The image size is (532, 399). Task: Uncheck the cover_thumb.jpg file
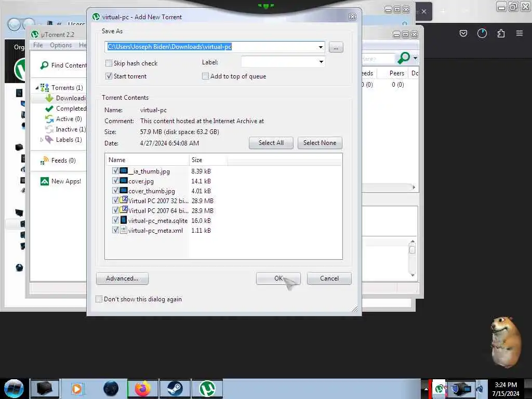115,190
